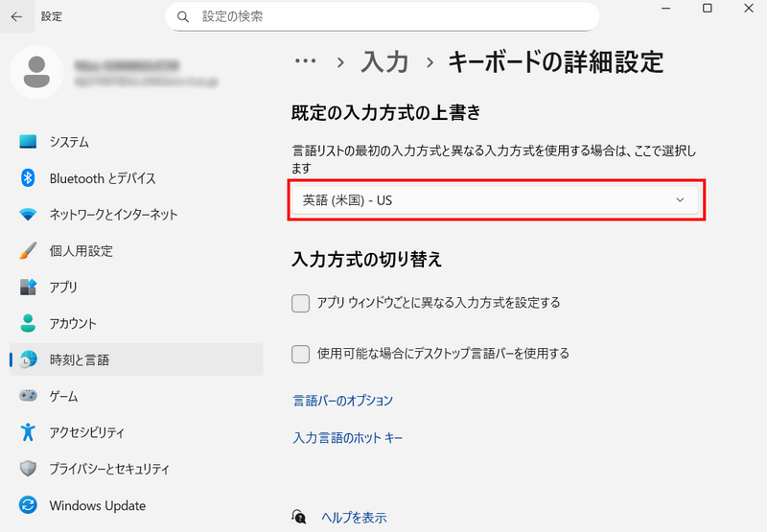Screen dimensions: 767x532
Task: Open システム settings from the sidebar
Action: 69,142
